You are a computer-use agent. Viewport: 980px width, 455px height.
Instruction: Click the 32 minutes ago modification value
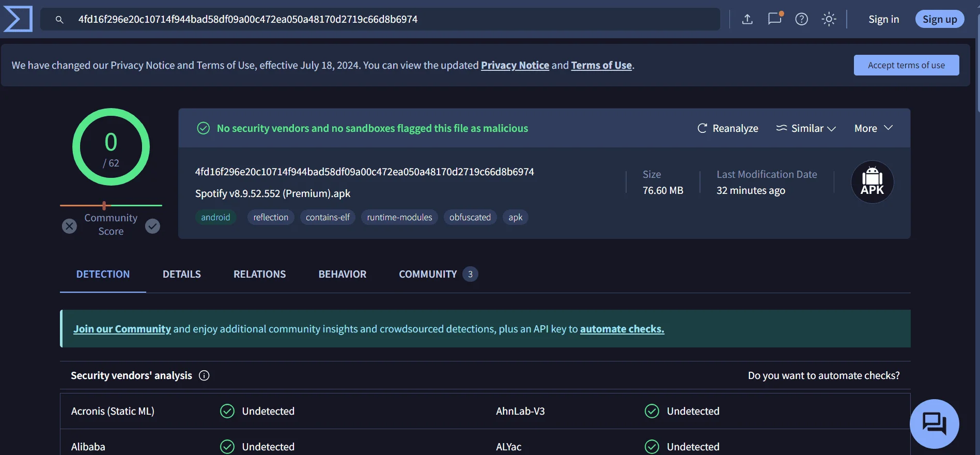[x=751, y=190]
